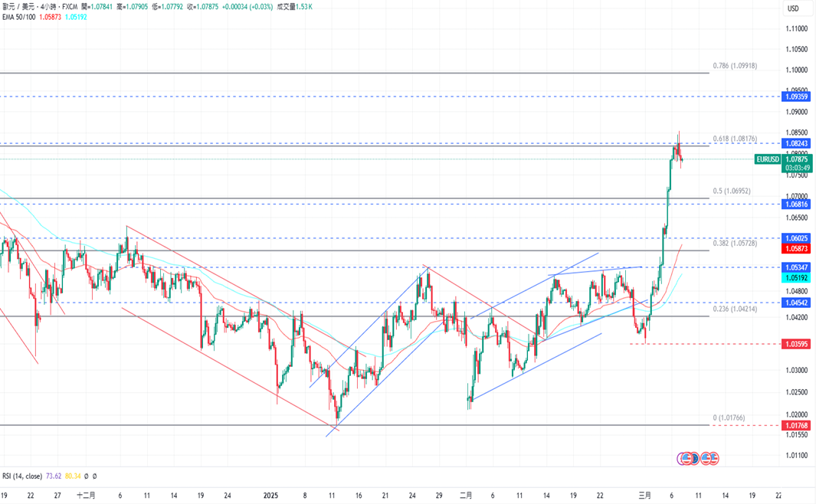Click the cyan EMA value in the legend
Image resolution: width=816 pixels, height=504 pixels.
click(76, 17)
